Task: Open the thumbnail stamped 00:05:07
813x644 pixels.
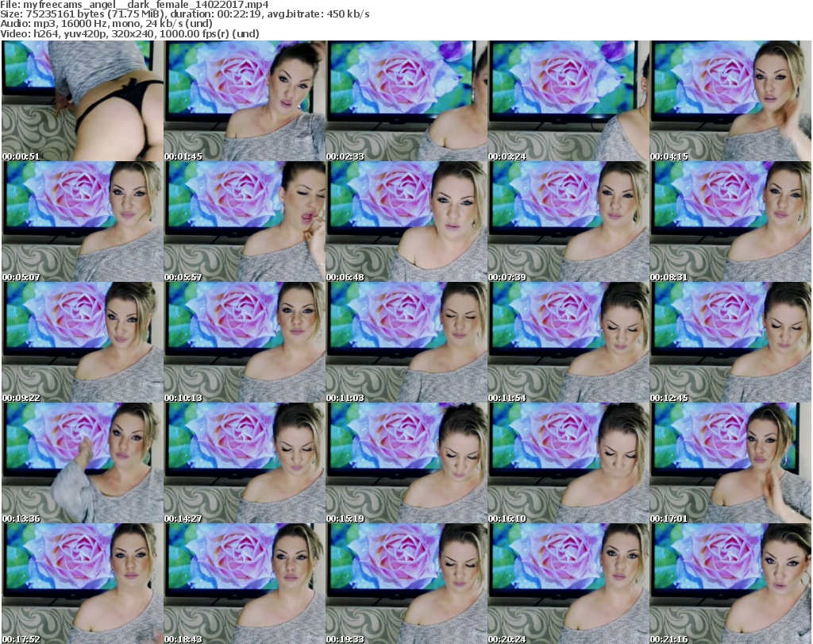Action: coord(83,222)
